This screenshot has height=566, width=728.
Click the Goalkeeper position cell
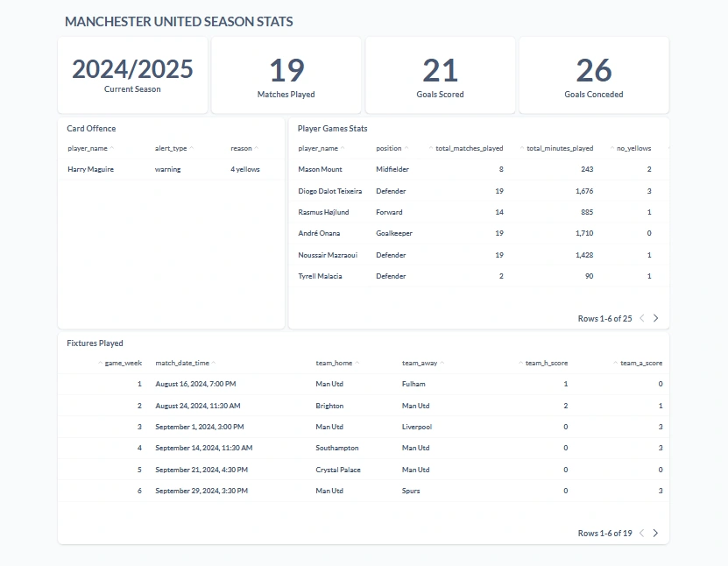pyautogui.click(x=394, y=233)
